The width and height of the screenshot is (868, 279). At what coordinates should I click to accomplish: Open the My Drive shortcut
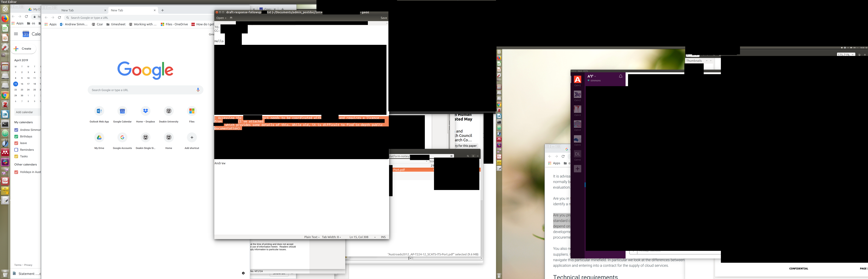[99, 137]
